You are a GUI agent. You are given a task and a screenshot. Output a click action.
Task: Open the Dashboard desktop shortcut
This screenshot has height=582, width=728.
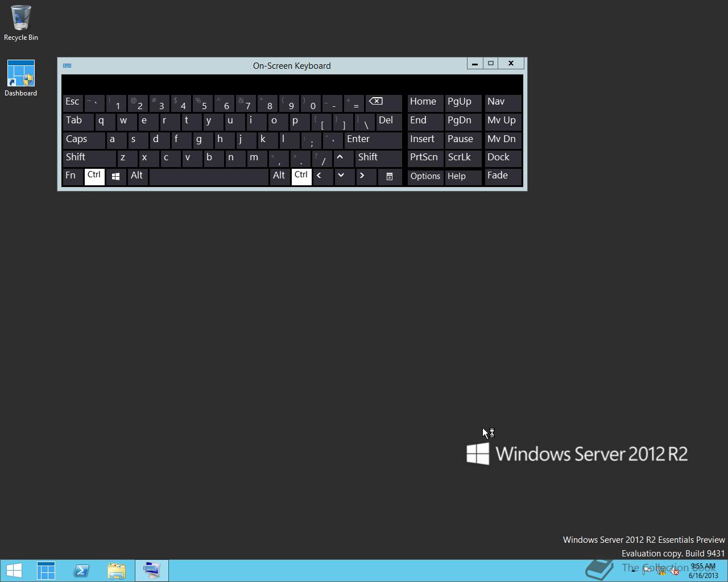(21, 78)
